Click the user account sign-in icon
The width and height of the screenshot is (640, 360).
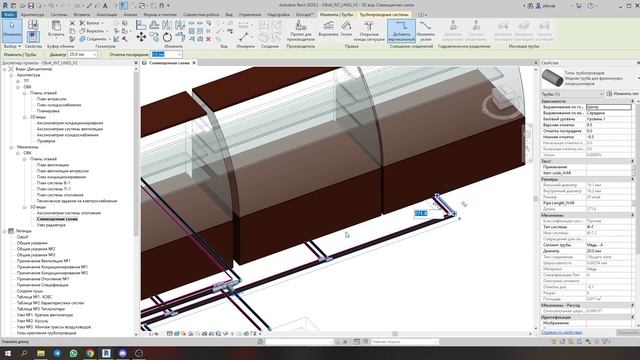pos(538,6)
